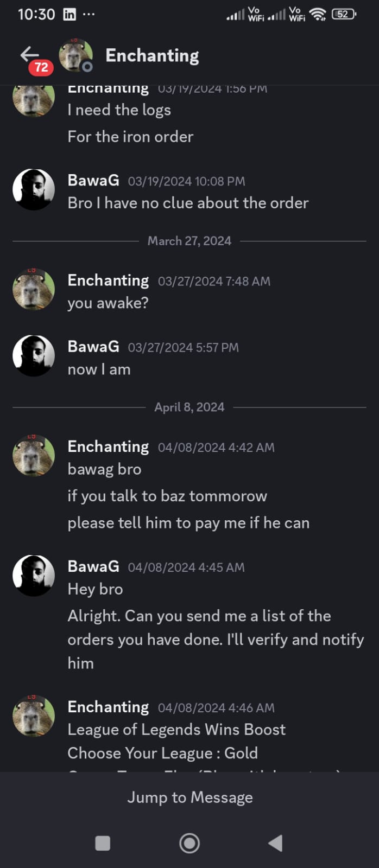
Task: Select BawaG username at 03/19/2024 10:08 PM
Action: point(93,180)
